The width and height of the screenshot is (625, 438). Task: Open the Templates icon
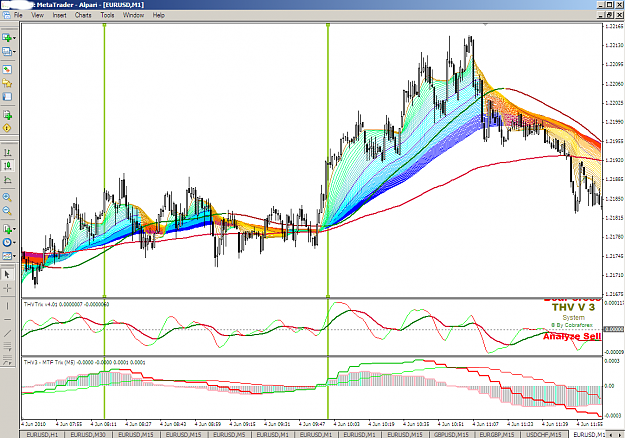(x=6, y=256)
